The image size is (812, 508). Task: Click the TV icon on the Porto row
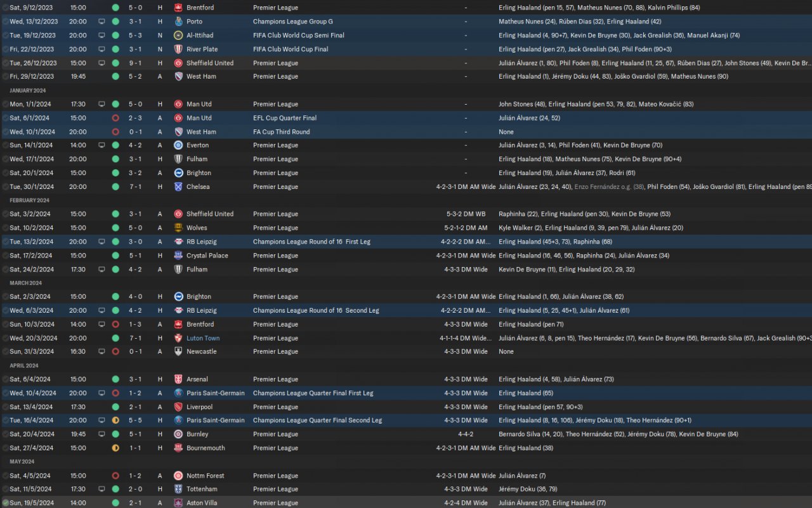101,22
